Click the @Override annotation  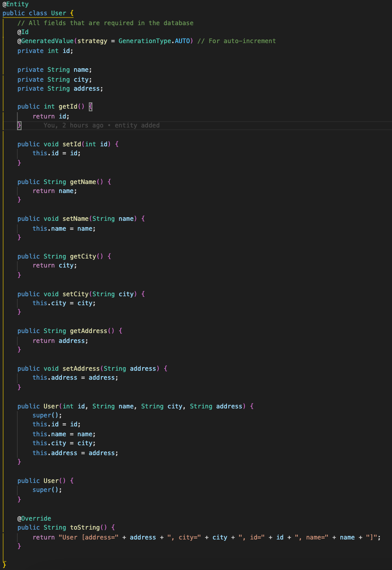34,518
